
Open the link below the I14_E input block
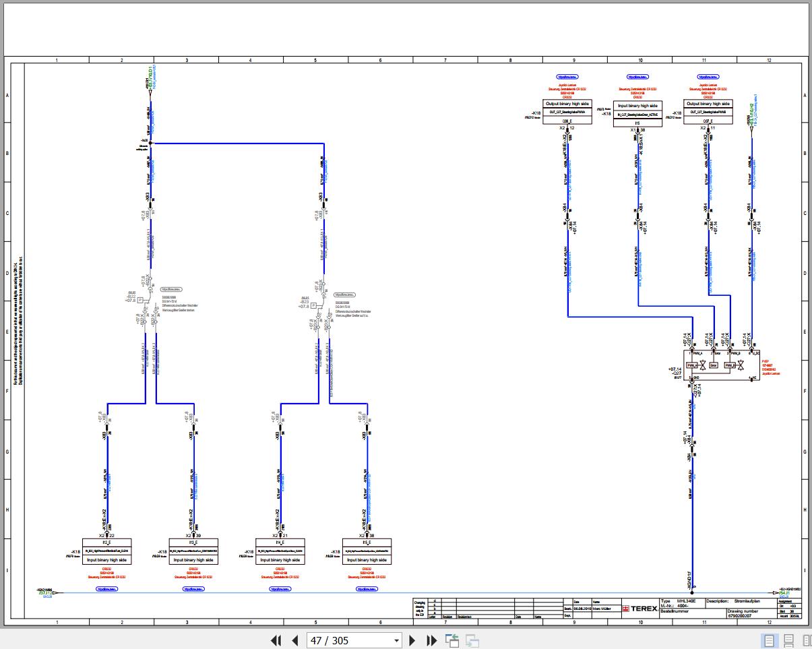tap(280, 588)
